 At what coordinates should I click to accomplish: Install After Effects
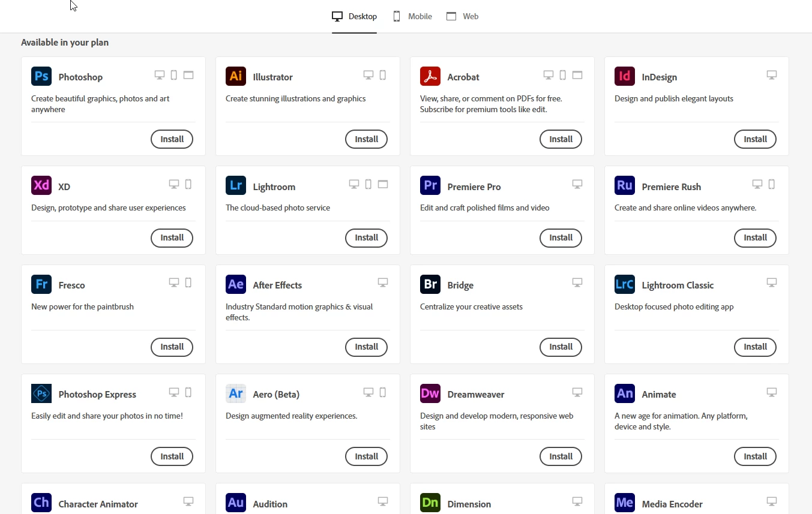click(x=366, y=347)
